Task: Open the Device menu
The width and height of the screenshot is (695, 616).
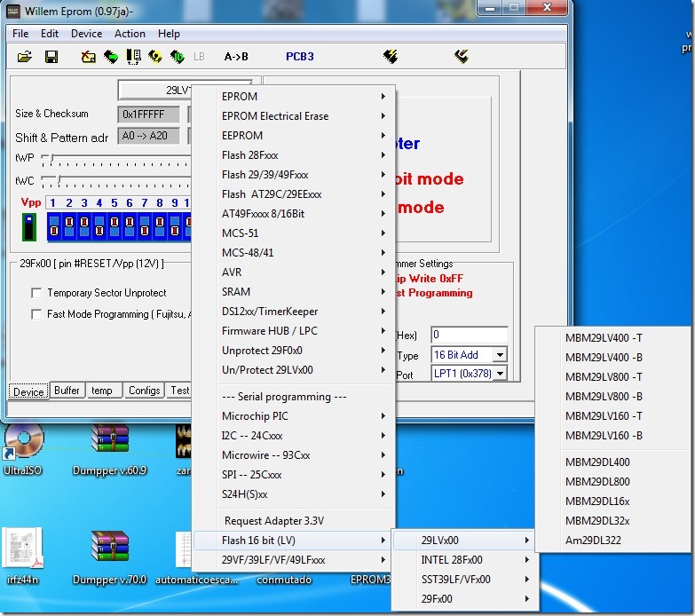Action: [x=86, y=34]
